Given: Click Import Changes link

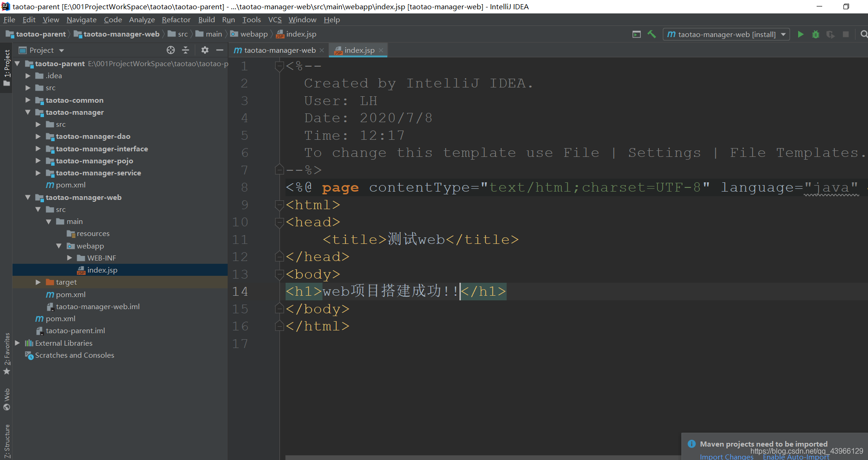Looking at the screenshot, I should pyautogui.click(x=726, y=457).
